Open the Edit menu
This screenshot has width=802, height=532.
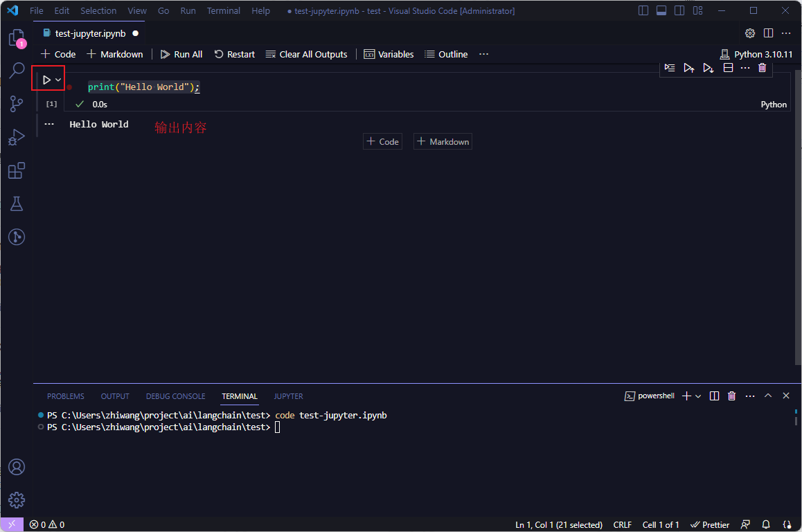(x=62, y=11)
